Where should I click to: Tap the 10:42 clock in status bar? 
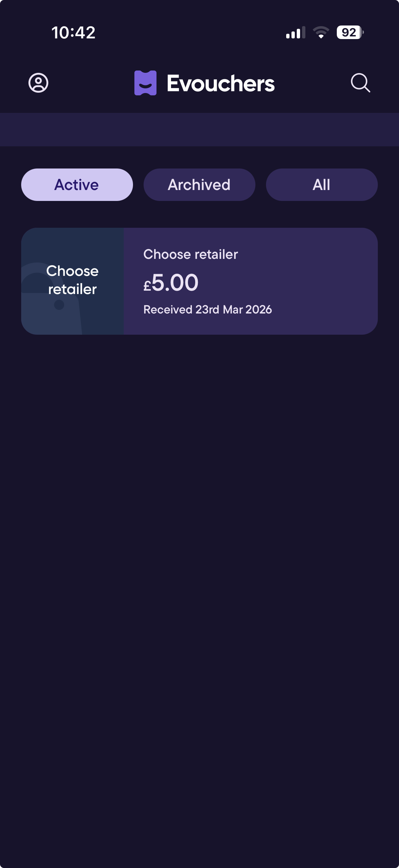(73, 33)
